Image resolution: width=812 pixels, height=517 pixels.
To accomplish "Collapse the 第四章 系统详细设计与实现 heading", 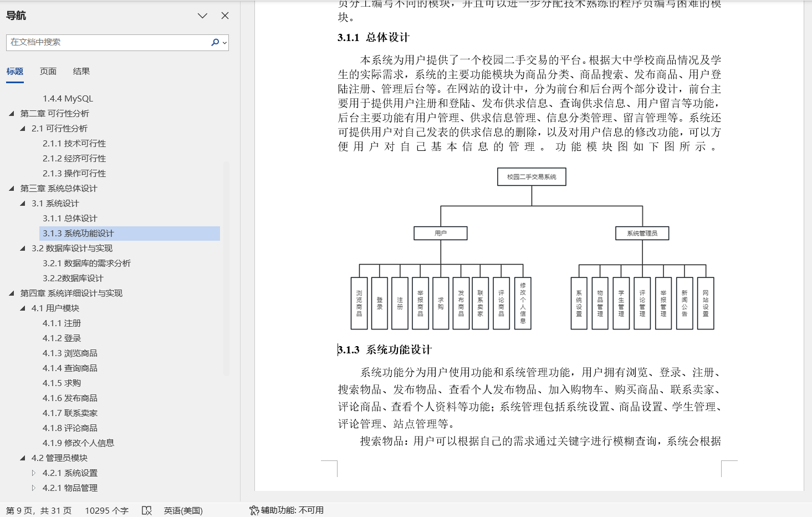I will pyautogui.click(x=12, y=293).
